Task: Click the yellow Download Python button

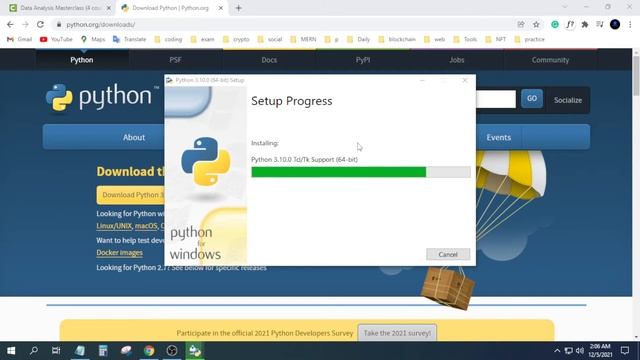Action: click(131, 195)
